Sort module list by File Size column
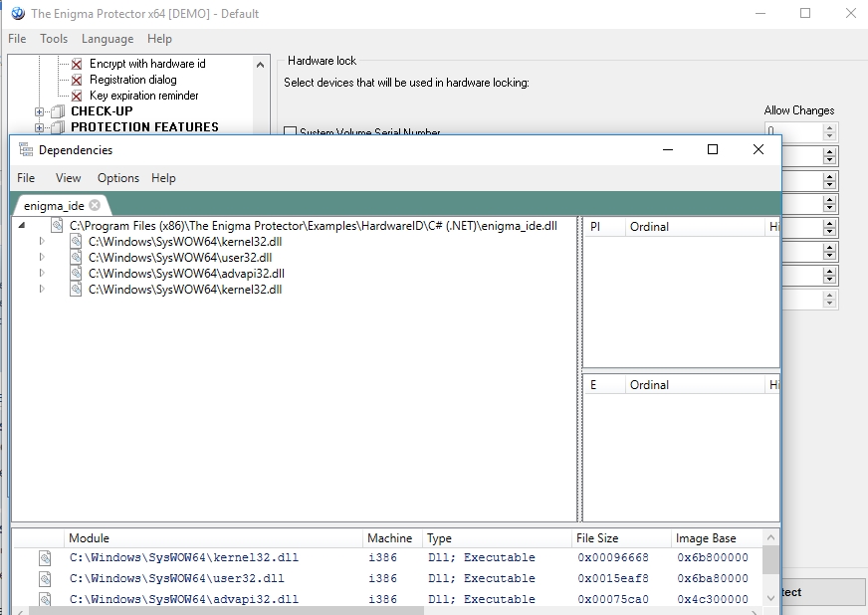The width and height of the screenshot is (868, 615). [621, 538]
